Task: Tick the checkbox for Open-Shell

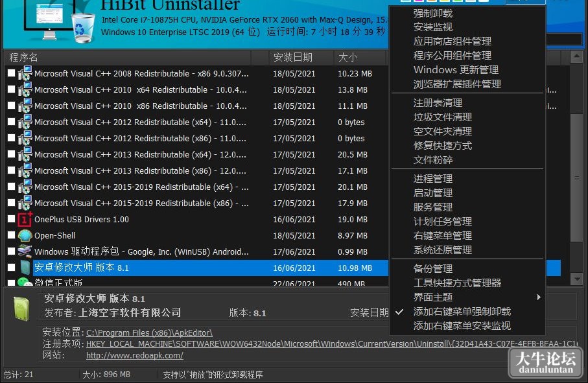Action: [x=11, y=235]
